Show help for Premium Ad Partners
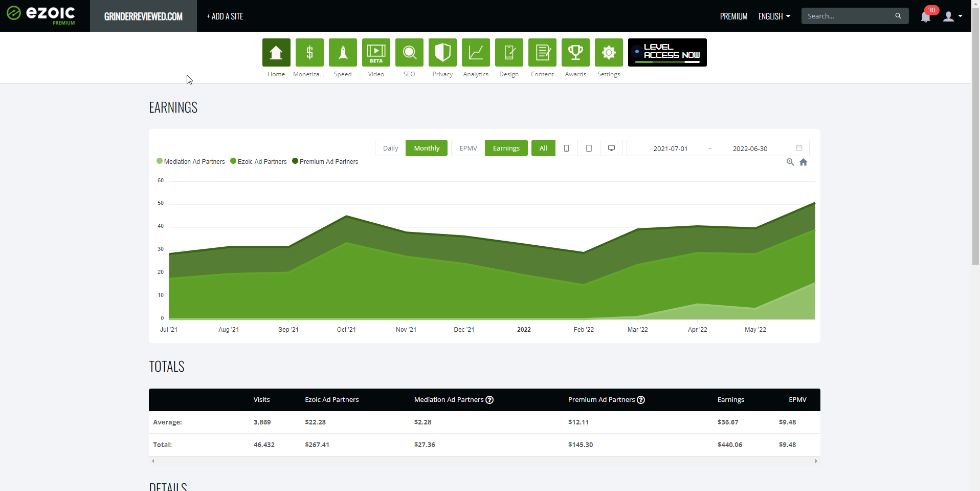This screenshot has width=980, height=491. pos(641,400)
